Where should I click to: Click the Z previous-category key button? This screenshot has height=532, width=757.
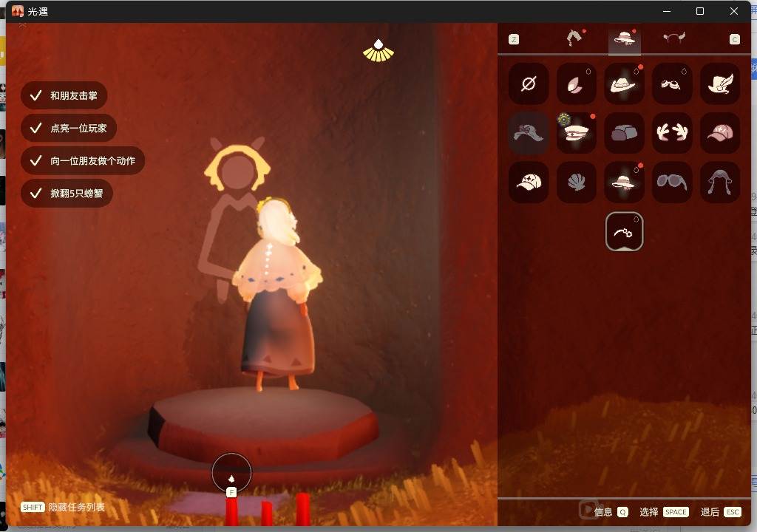click(514, 40)
